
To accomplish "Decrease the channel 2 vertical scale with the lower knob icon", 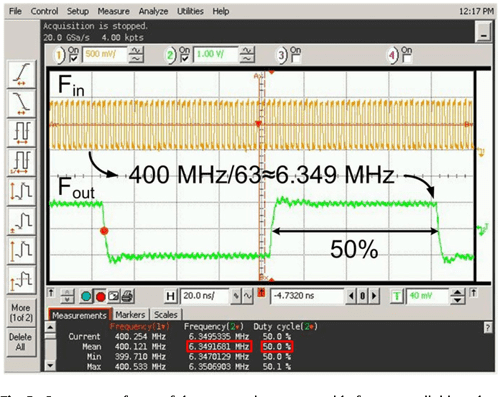I will [x=247, y=59].
